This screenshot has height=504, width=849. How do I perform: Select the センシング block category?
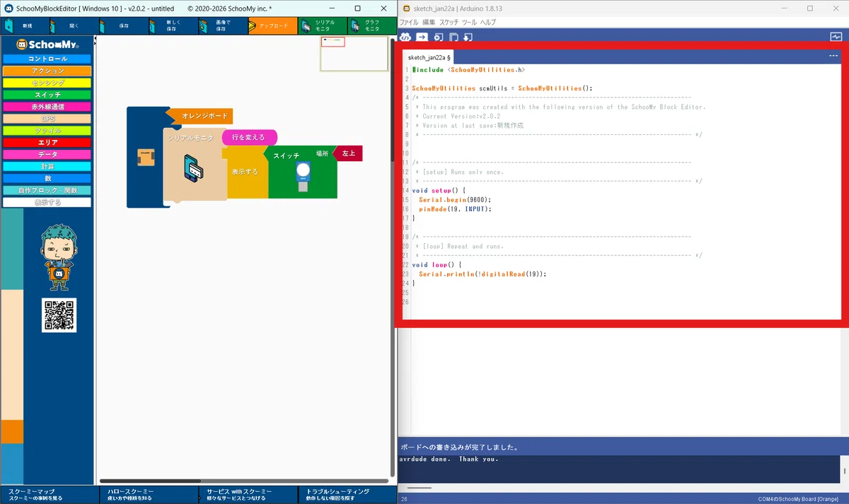[47, 83]
